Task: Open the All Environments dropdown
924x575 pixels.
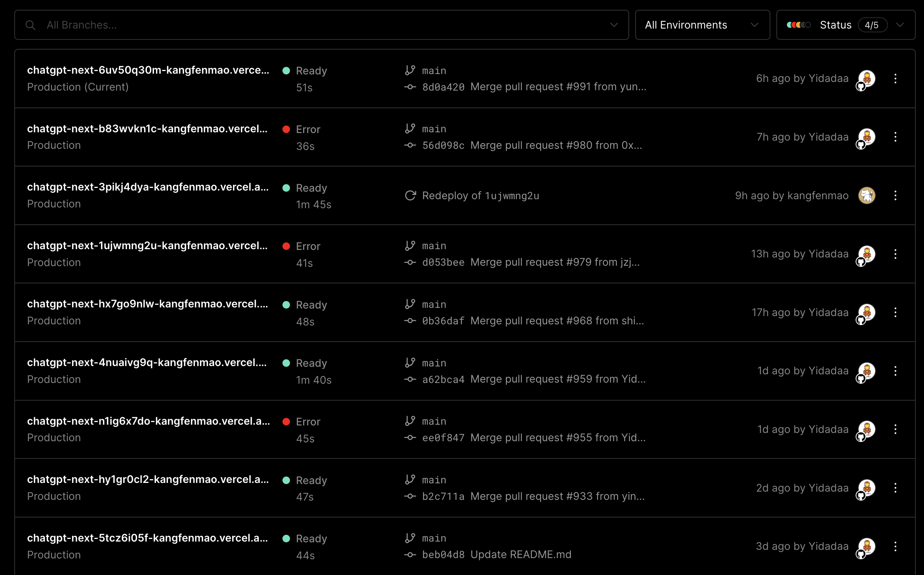Action: (x=702, y=25)
